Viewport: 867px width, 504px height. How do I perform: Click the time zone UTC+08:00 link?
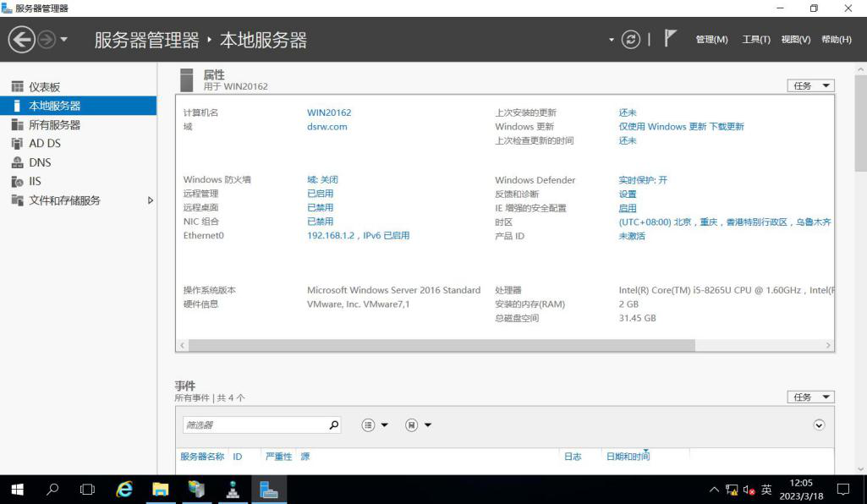click(x=725, y=222)
